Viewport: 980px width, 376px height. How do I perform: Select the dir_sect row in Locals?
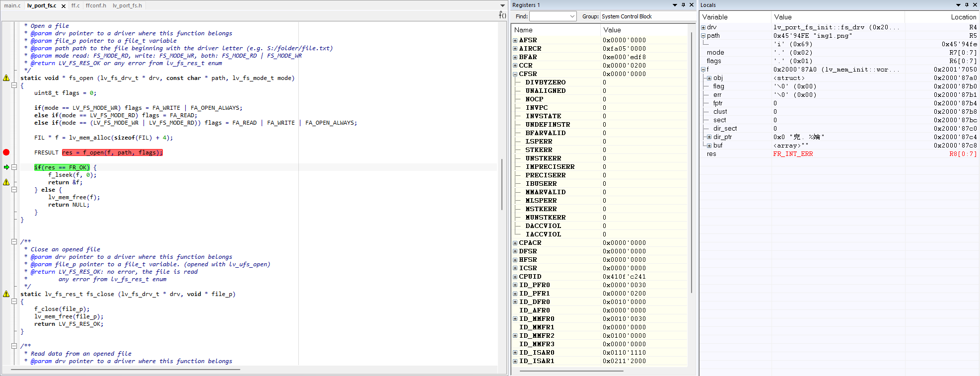[x=839, y=129]
